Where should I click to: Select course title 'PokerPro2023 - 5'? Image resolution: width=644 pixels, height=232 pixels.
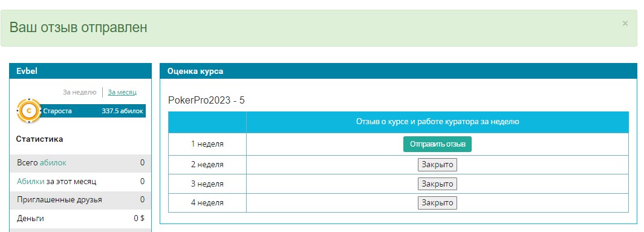[x=206, y=101]
